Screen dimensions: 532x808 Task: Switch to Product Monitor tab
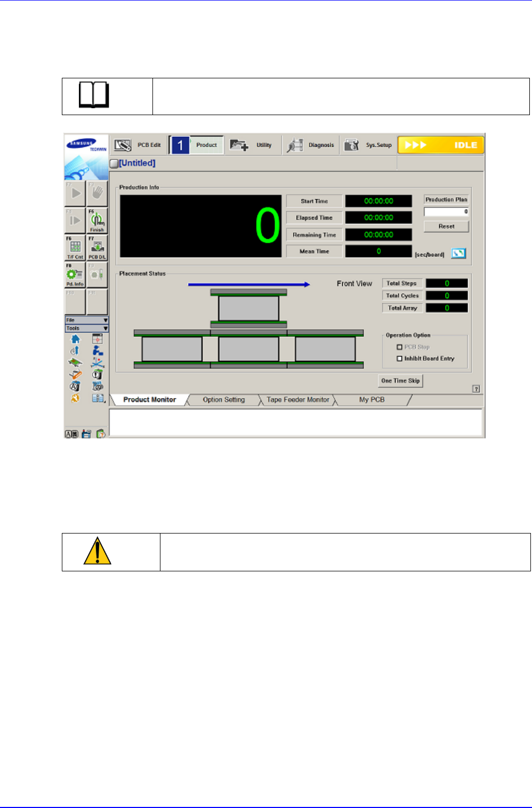150,400
